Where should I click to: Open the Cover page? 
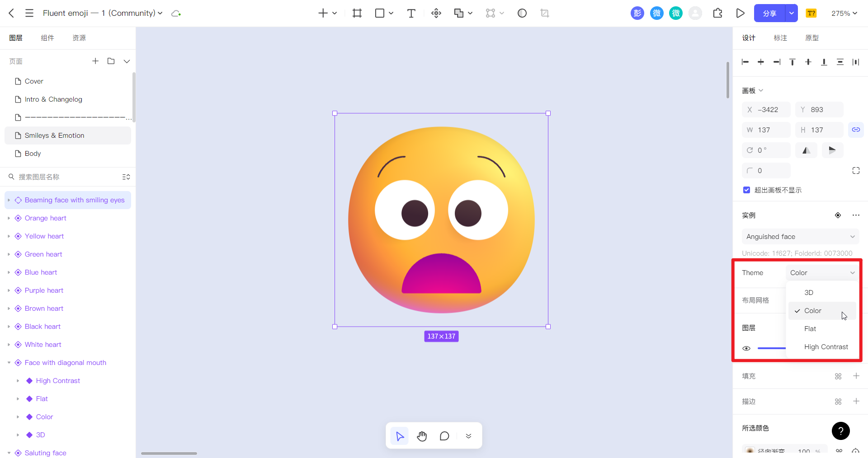[68, 81]
